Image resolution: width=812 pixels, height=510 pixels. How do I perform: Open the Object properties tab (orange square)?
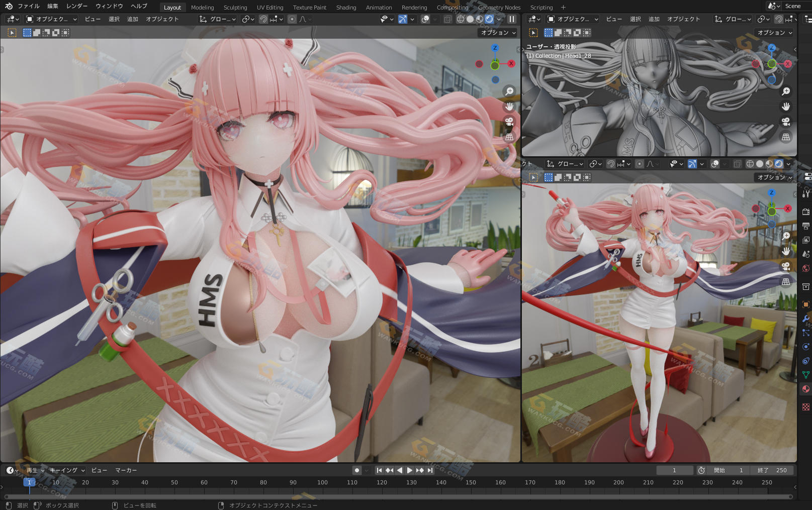point(806,304)
